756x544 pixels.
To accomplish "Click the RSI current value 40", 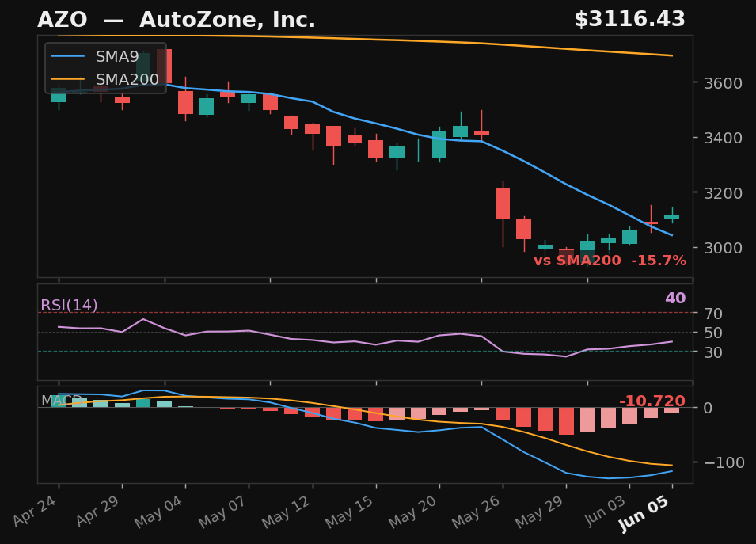I will click(x=675, y=298).
